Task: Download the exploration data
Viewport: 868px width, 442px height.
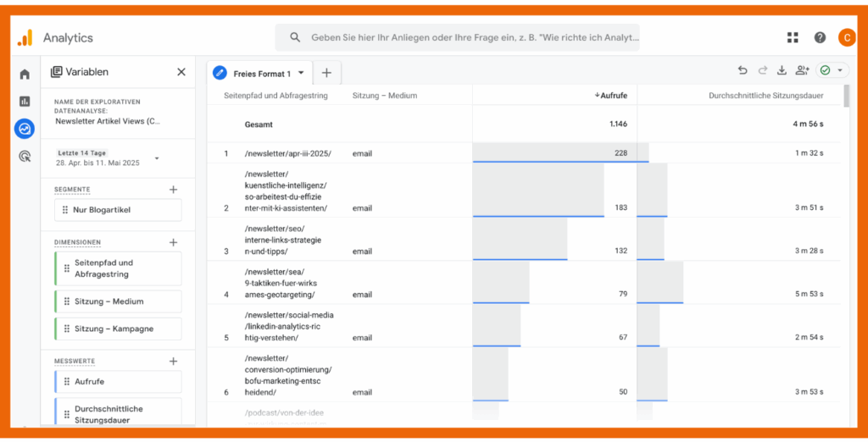Action: click(x=782, y=71)
